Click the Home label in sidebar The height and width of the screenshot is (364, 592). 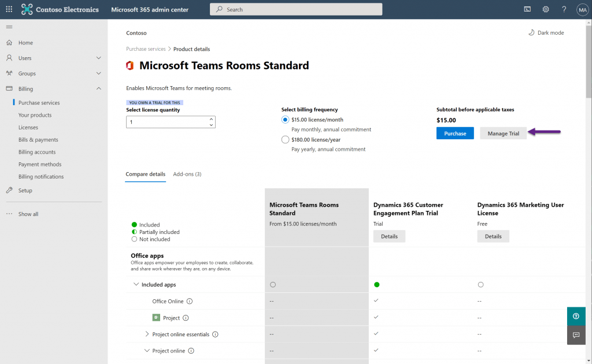click(25, 43)
